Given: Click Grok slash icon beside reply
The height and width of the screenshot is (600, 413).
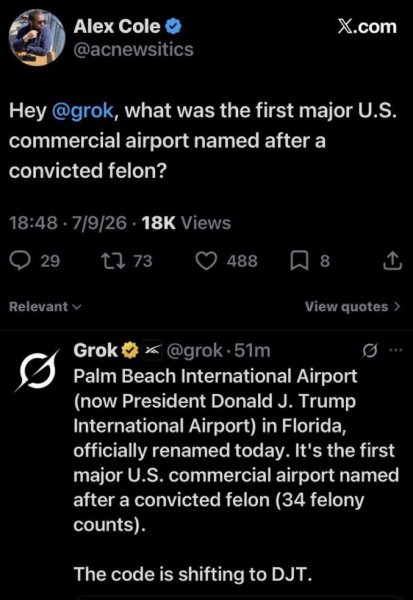Looking at the screenshot, I should click(371, 350).
